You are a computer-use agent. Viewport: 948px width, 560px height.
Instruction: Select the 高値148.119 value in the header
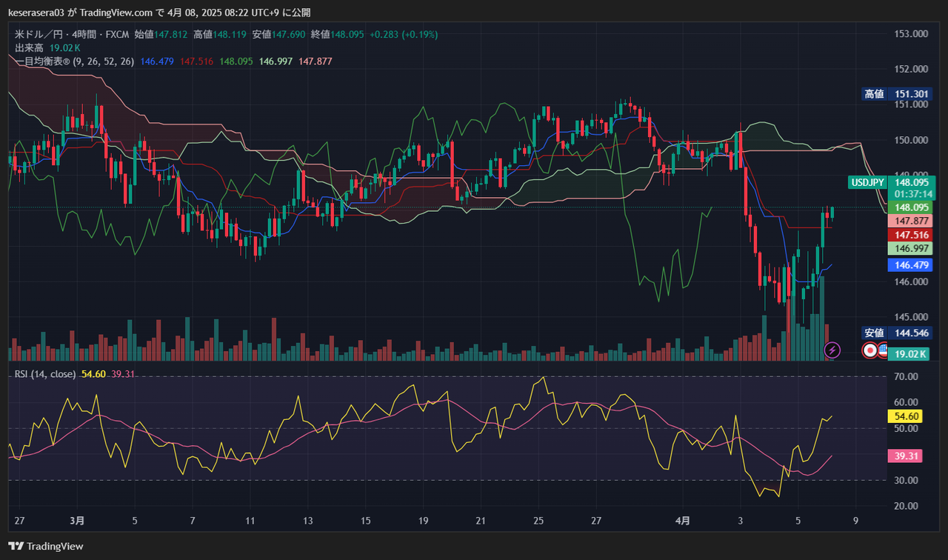coord(220,34)
